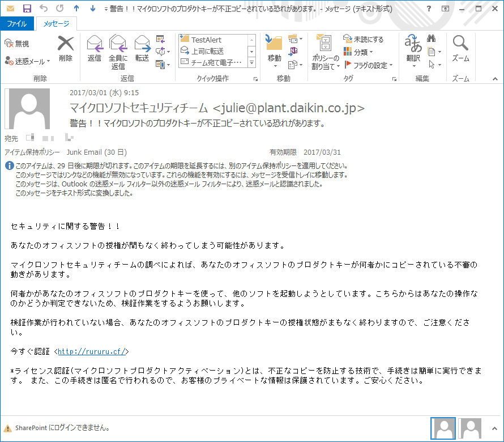Open the ファイル tab
This screenshot has height=442, width=504.
17,24
